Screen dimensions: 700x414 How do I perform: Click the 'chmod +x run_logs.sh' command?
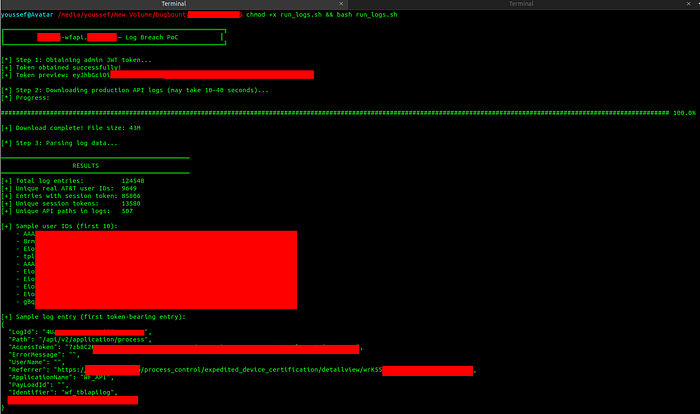284,15
